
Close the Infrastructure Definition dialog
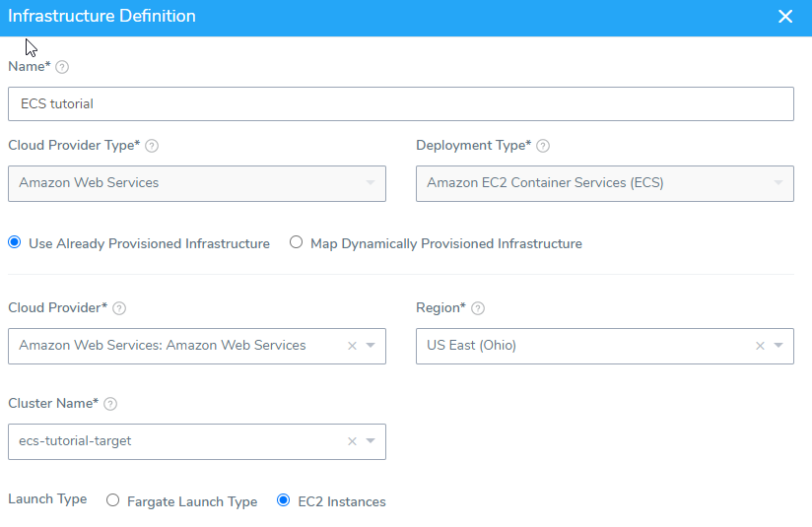785,17
